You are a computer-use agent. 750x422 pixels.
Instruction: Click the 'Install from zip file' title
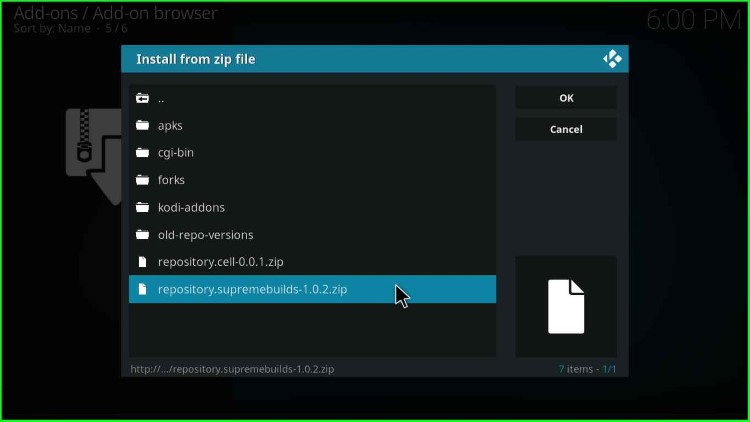tap(196, 59)
